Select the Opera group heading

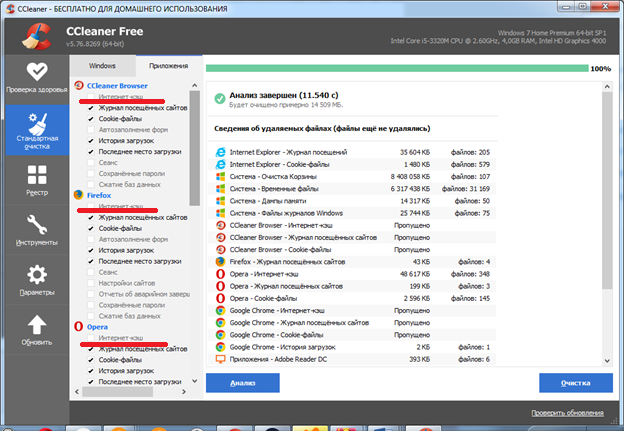tap(97, 327)
